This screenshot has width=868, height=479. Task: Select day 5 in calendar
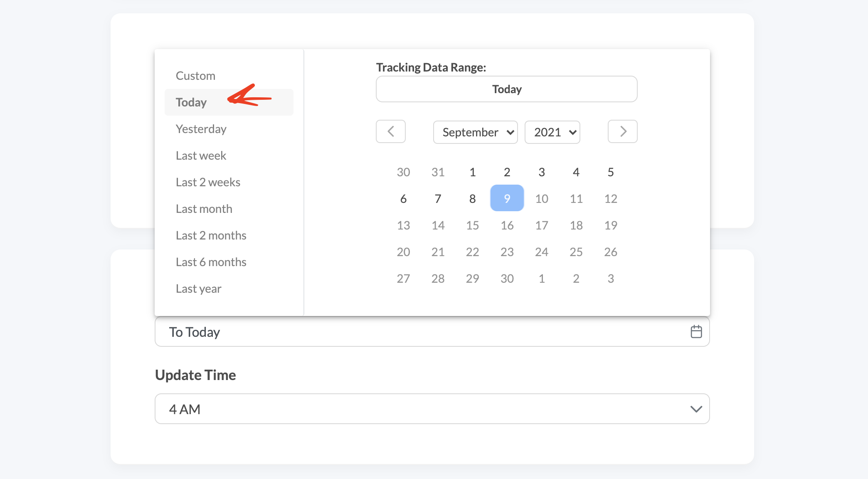611,172
